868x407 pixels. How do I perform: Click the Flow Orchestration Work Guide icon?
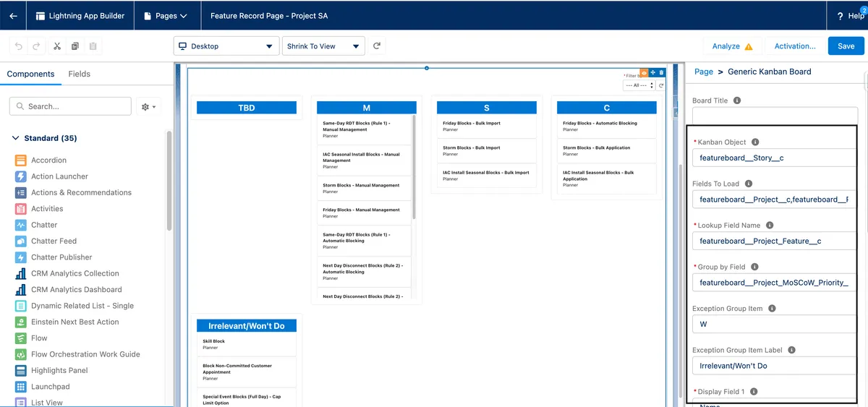(x=20, y=354)
